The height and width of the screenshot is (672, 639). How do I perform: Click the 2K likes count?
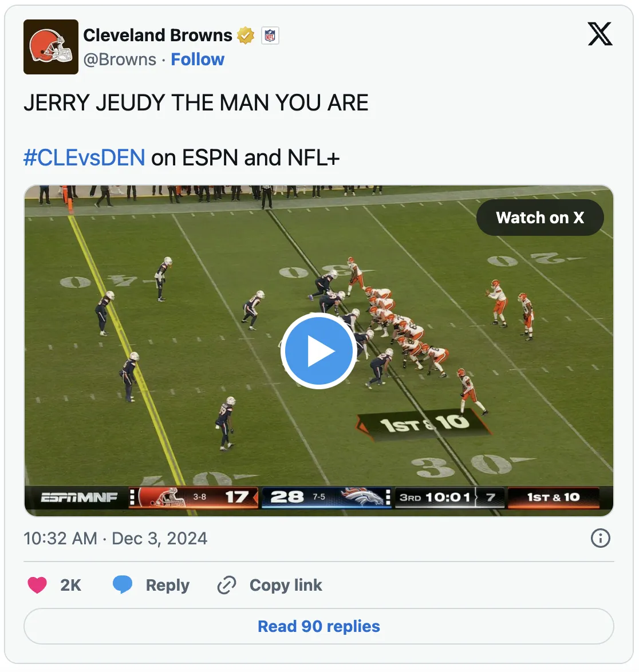pos(71,585)
